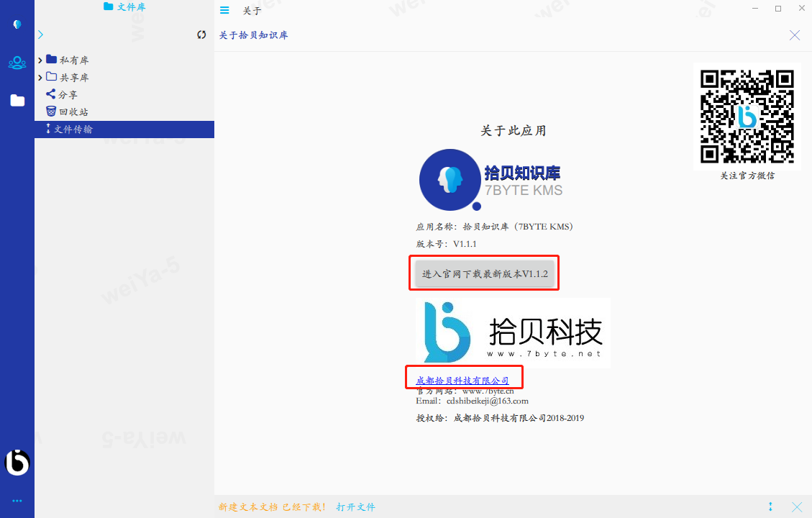812x518 pixels.
Task: Click the 文件库 header with folder icon
Action: pos(124,6)
